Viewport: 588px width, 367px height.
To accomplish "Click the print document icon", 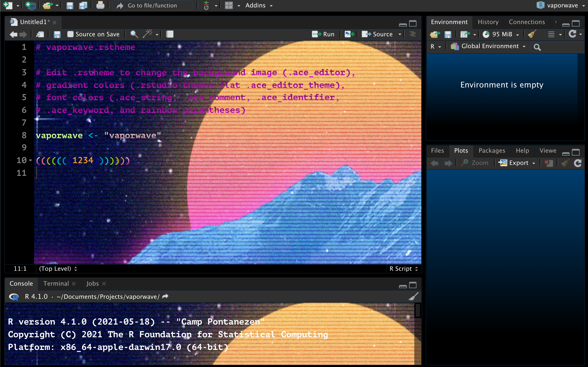I will (x=100, y=5).
